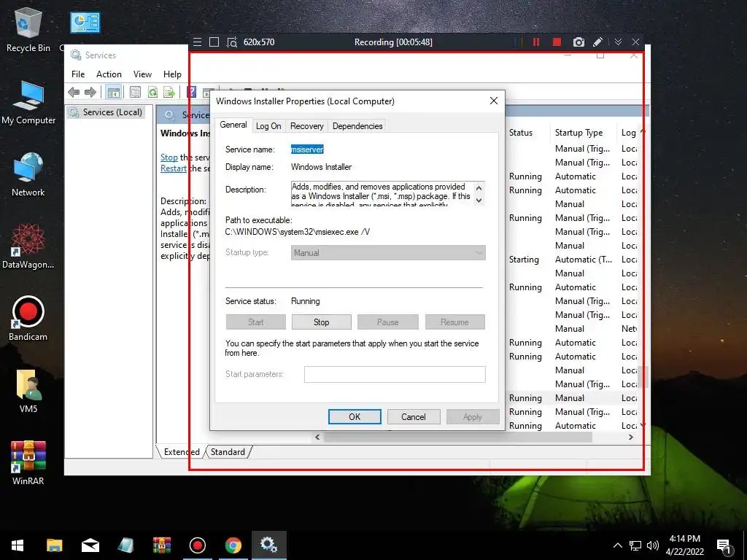Viewport: 747px width, 560px height.
Task: Open the View menu in Services
Action: pos(142,74)
